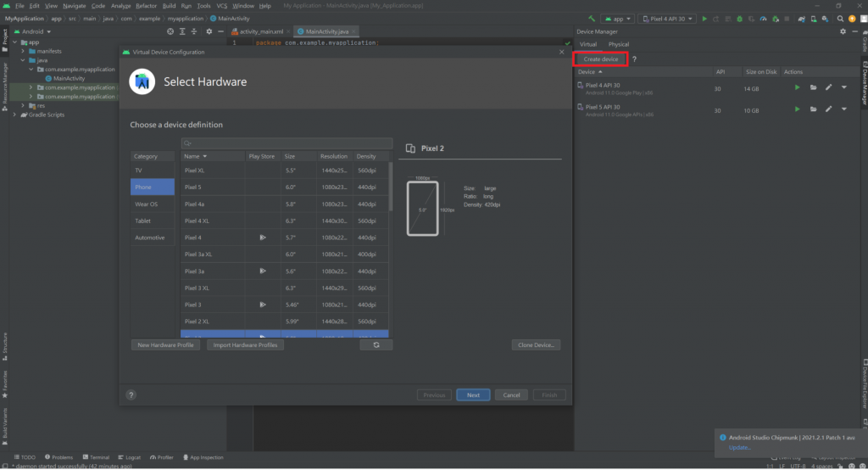The image size is (868, 470).
Task: Click Play Store icon in Pixel 4 row
Action: (263, 238)
